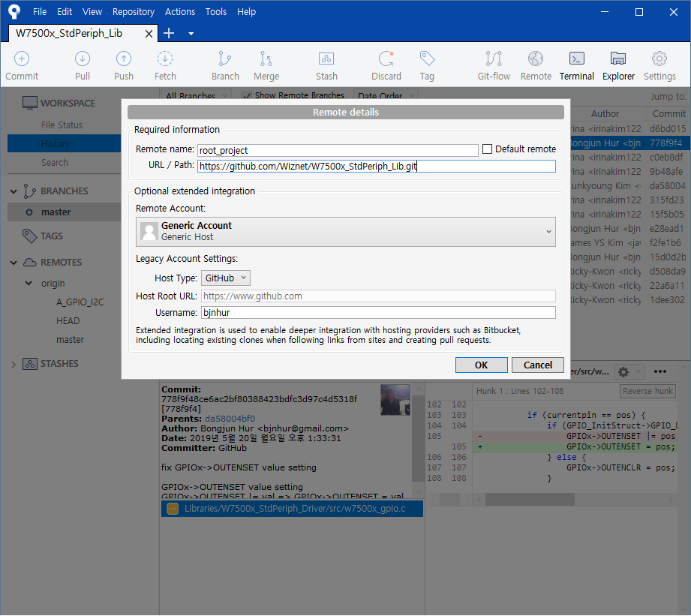Click the Pull toolbar icon
Image resolution: width=691 pixels, height=616 pixels.
point(83,59)
